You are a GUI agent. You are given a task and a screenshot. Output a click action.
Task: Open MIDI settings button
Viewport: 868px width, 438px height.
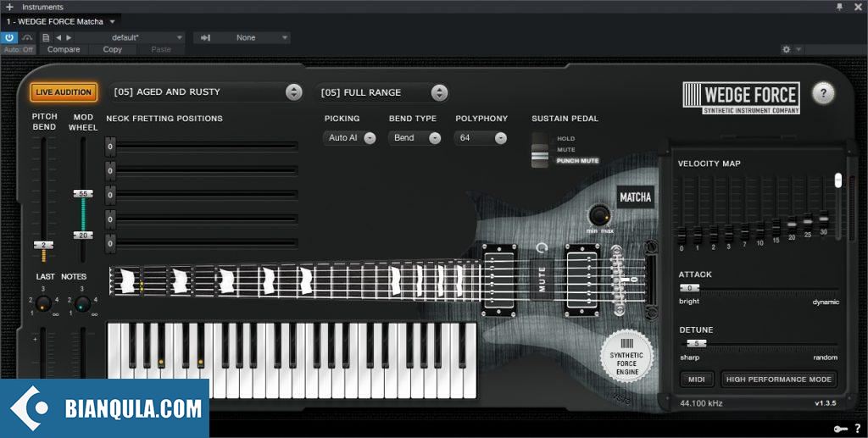click(697, 380)
